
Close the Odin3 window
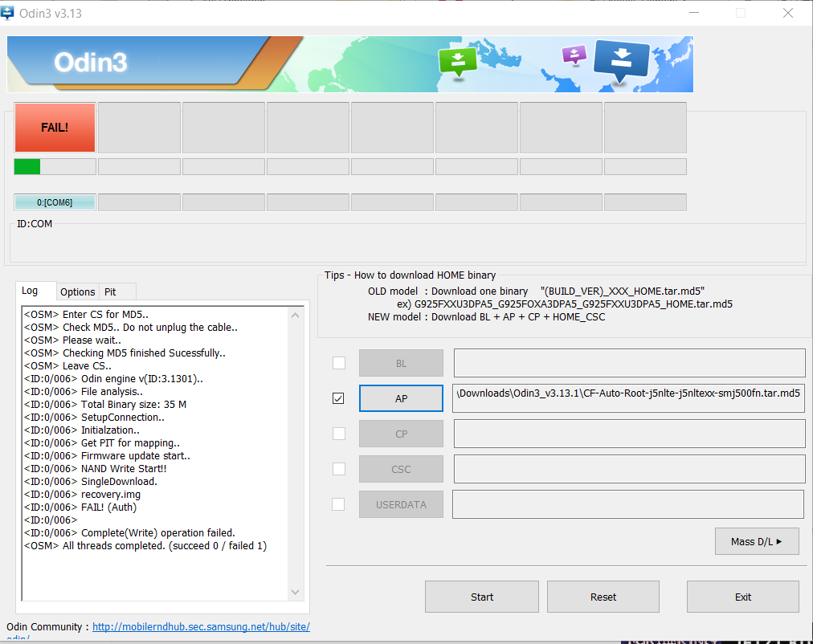[787, 13]
